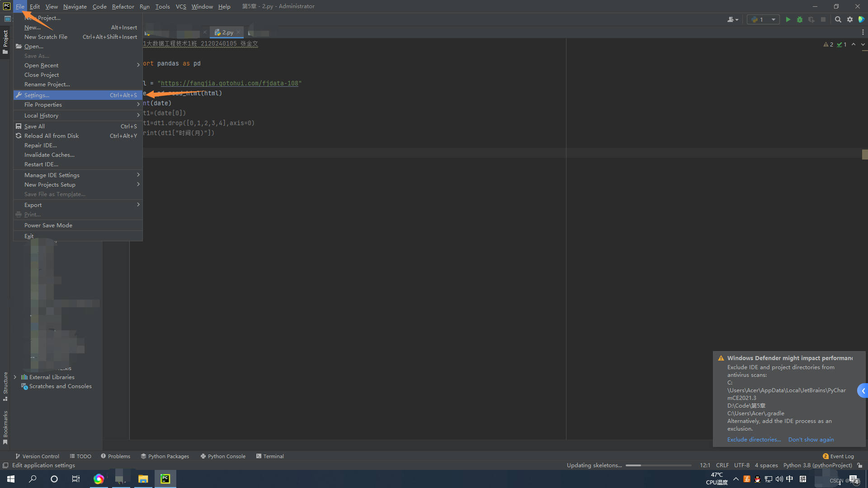Open IDE settings gear in toolbar
The width and height of the screenshot is (868, 488).
click(x=850, y=19)
